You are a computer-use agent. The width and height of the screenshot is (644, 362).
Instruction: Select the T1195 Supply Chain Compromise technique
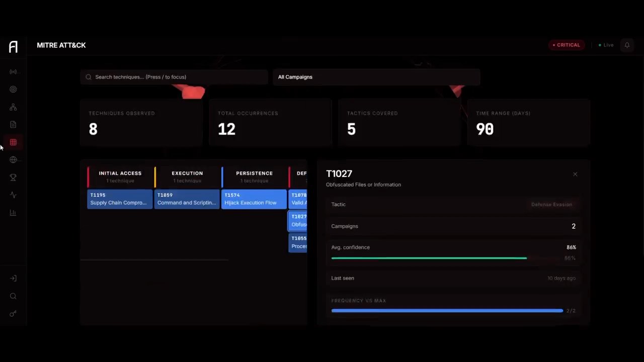[120, 199]
